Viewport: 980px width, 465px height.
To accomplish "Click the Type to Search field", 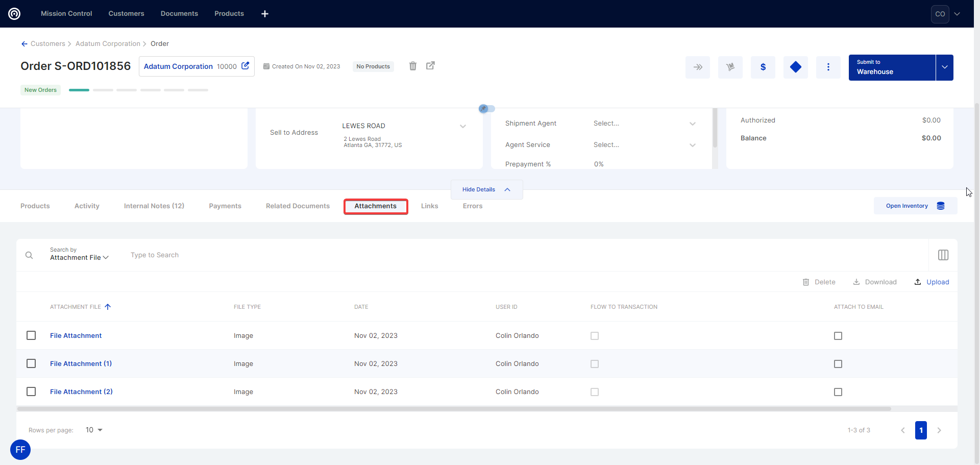I will [x=154, y=255].
